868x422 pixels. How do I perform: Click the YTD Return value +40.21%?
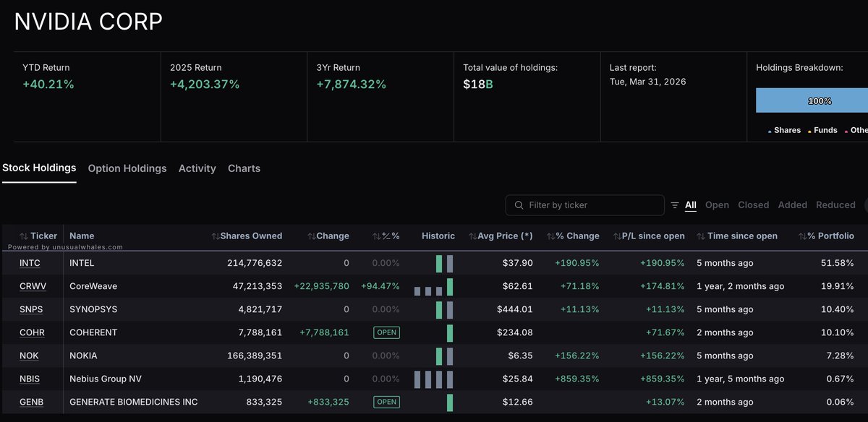point(48,85)
